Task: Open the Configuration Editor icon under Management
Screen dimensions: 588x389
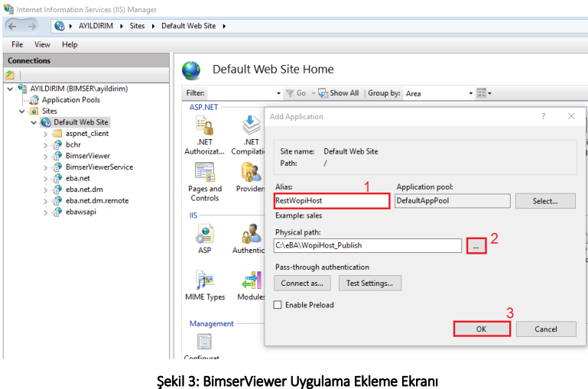Action: (x=204, y=342)
